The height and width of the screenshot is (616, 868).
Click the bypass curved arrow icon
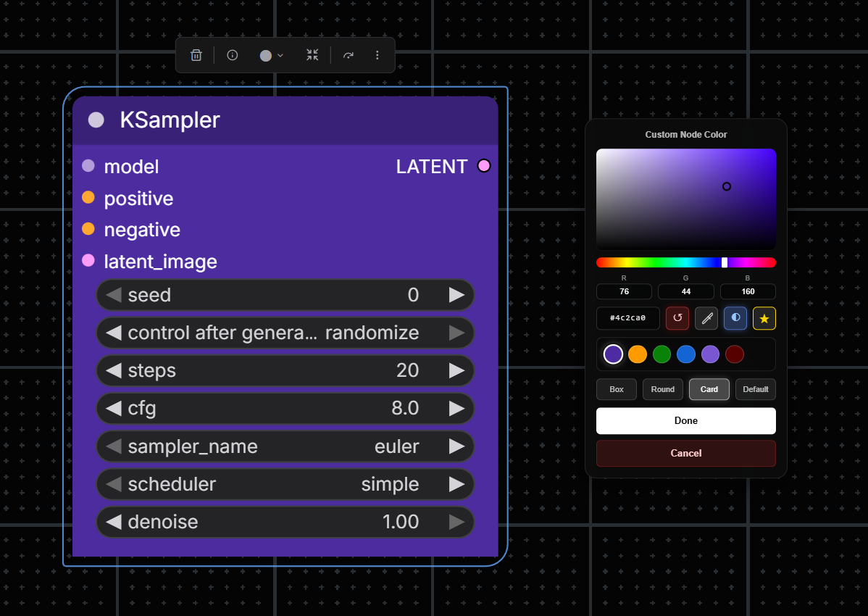(x=349, y=55)
